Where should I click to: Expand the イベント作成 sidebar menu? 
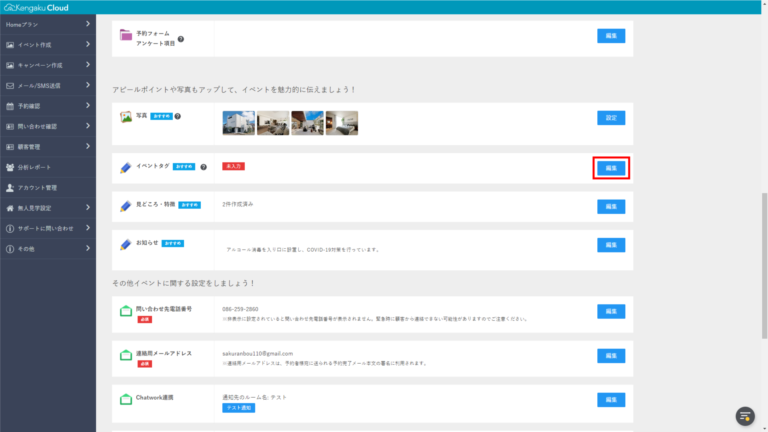pos(48,44)
